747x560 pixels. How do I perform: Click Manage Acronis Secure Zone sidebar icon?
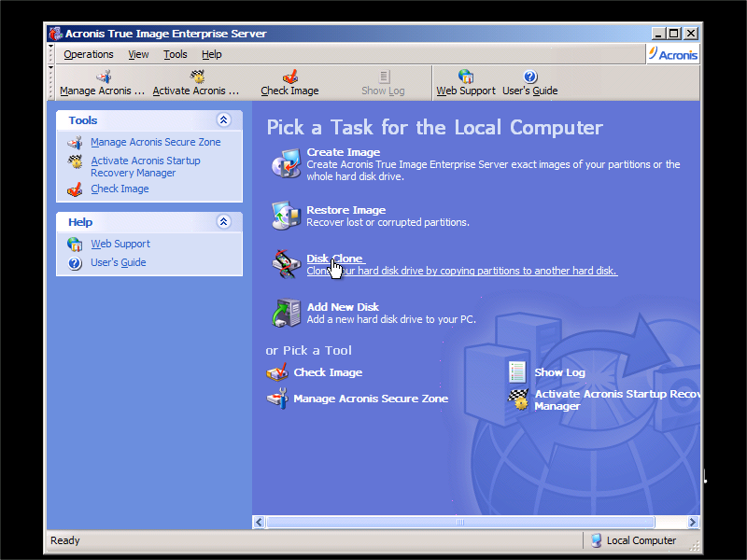pyautogui.click(x=75, y=143)
